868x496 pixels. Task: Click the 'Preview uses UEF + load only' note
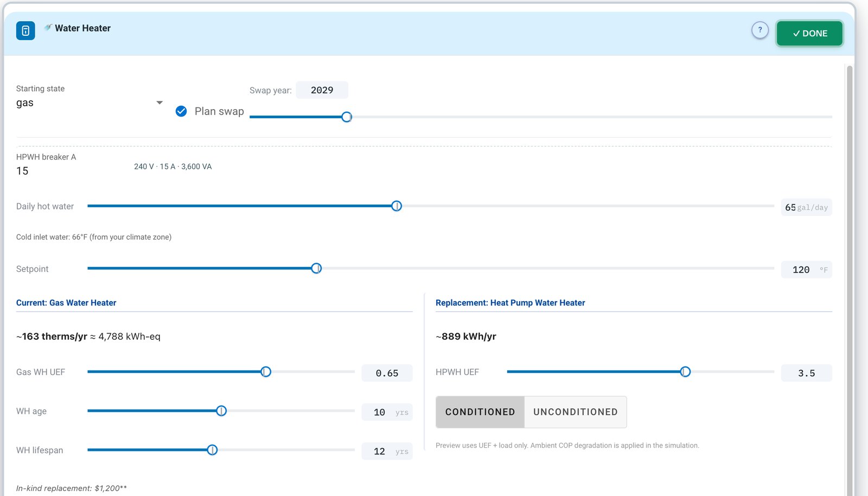click(567, 446)
